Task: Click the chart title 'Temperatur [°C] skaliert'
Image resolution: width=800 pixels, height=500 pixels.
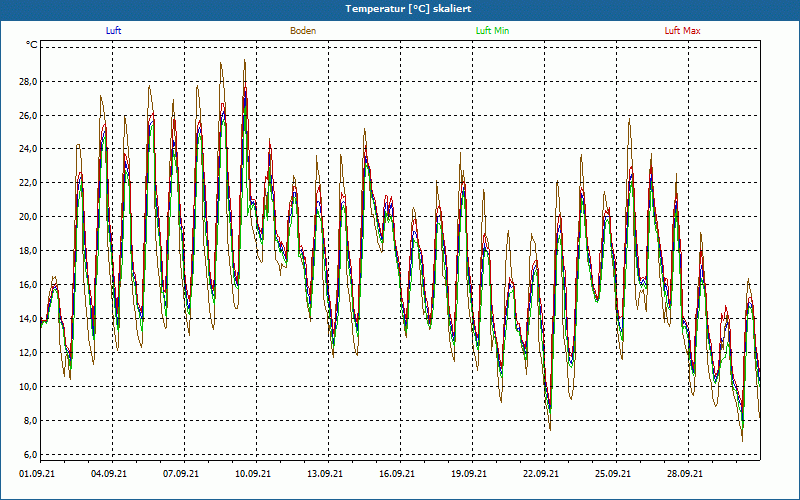Action: pos(408,9)
